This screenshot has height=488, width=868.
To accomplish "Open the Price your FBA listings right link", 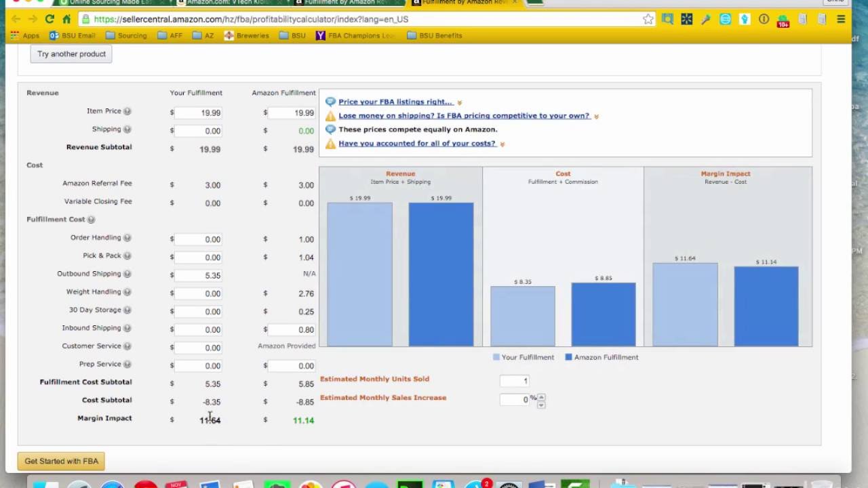I will pyautogui.click(x=395, y=102).
